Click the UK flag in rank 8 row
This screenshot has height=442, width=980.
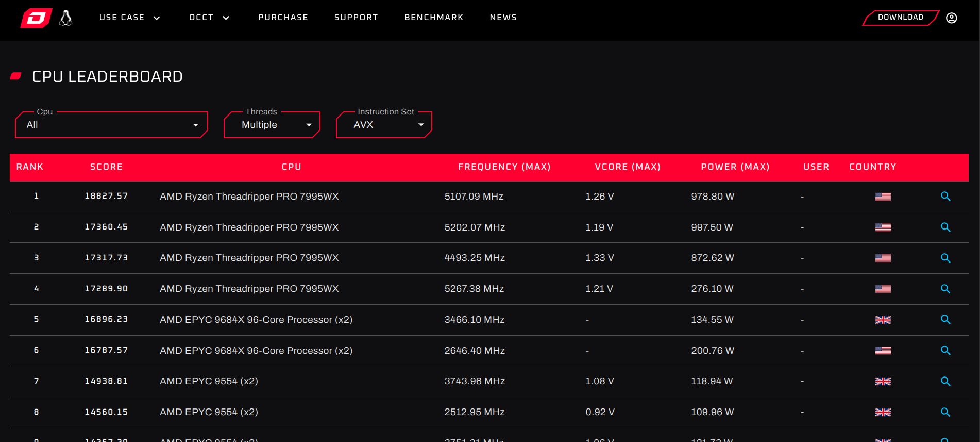pos(883,412)
